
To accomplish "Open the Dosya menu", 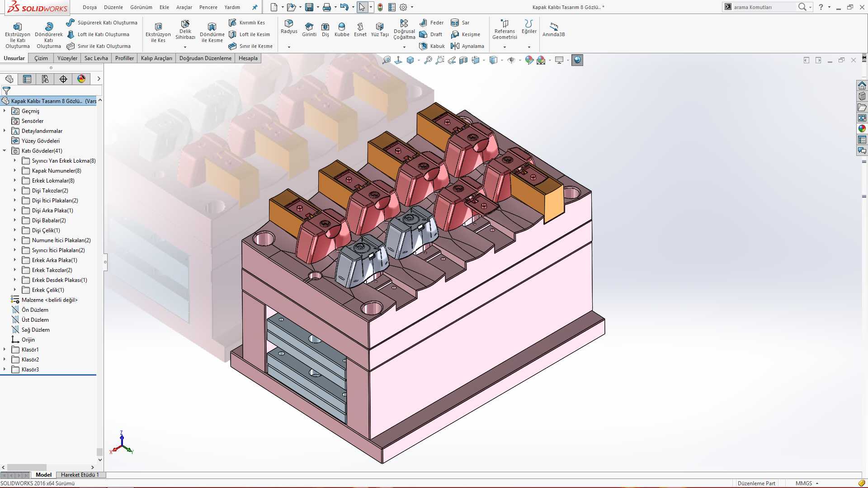I will click(90, 7).
